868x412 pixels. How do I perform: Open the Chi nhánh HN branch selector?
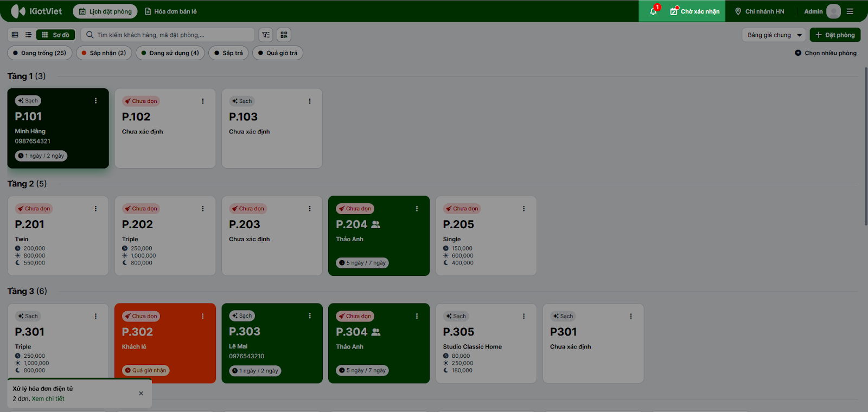pyautogui.click(x=759, y=11)
